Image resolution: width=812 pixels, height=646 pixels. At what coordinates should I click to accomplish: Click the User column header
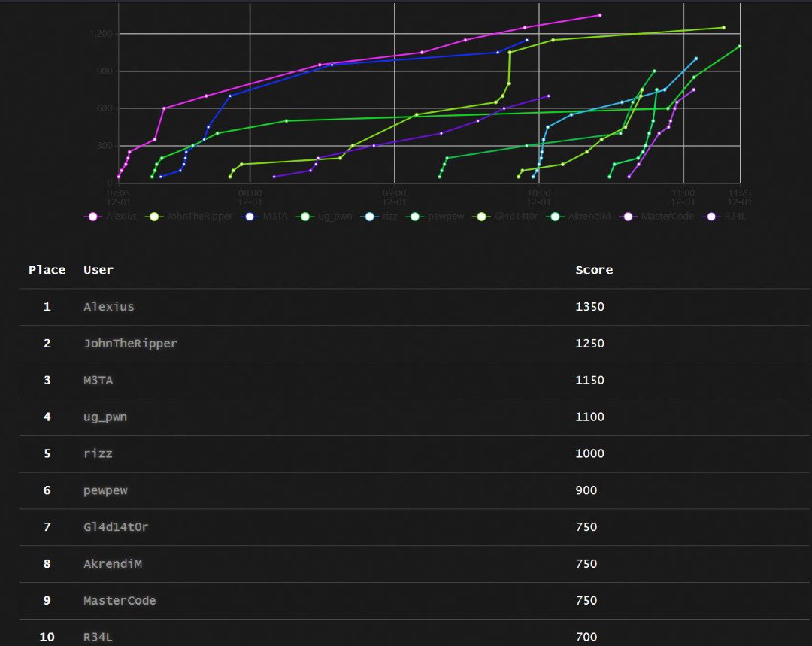point(98,270)
